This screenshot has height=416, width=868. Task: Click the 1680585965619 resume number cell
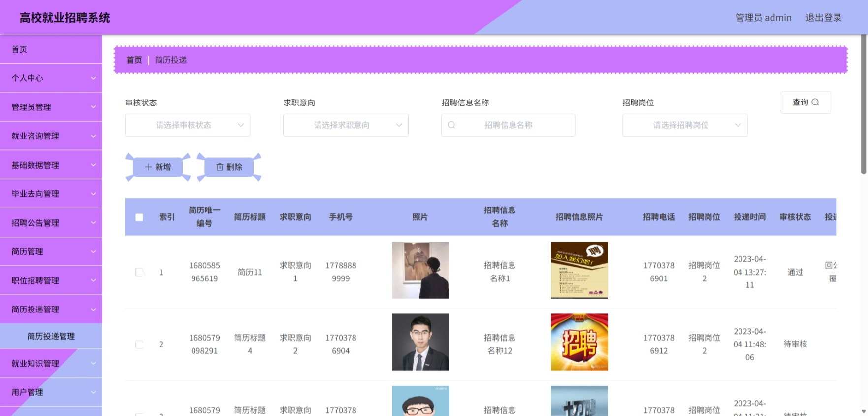(204, 272)
